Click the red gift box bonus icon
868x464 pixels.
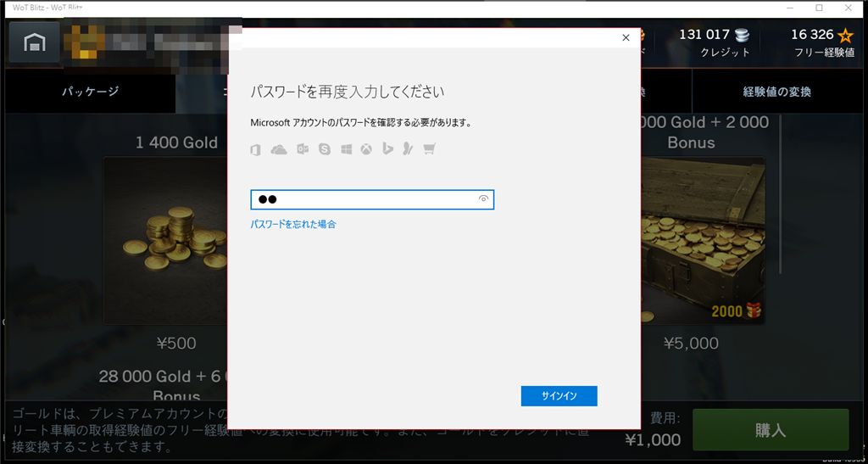(x=754, y=310)
